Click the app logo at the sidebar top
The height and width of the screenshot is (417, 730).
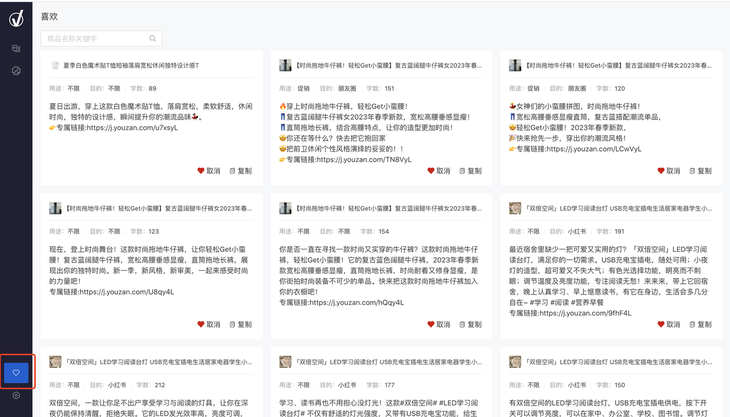click(x=16, y=19)
